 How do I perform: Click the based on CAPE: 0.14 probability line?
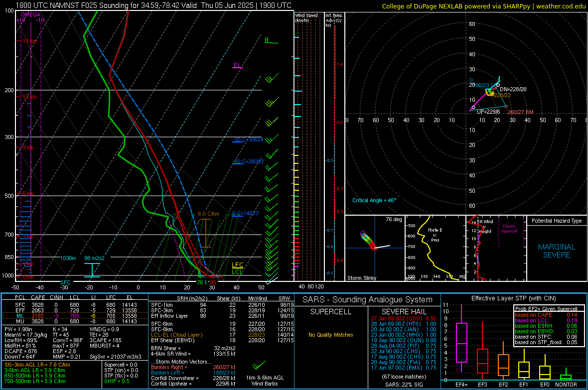pos(546,315)
